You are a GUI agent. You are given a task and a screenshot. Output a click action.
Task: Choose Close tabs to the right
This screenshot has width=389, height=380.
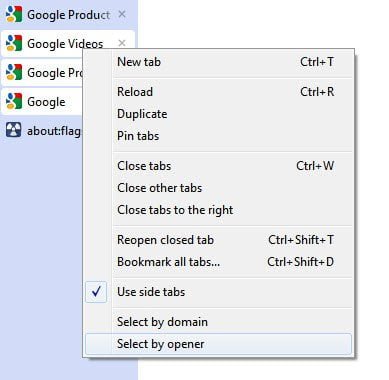pyautogui.click(x=219, y=210)
